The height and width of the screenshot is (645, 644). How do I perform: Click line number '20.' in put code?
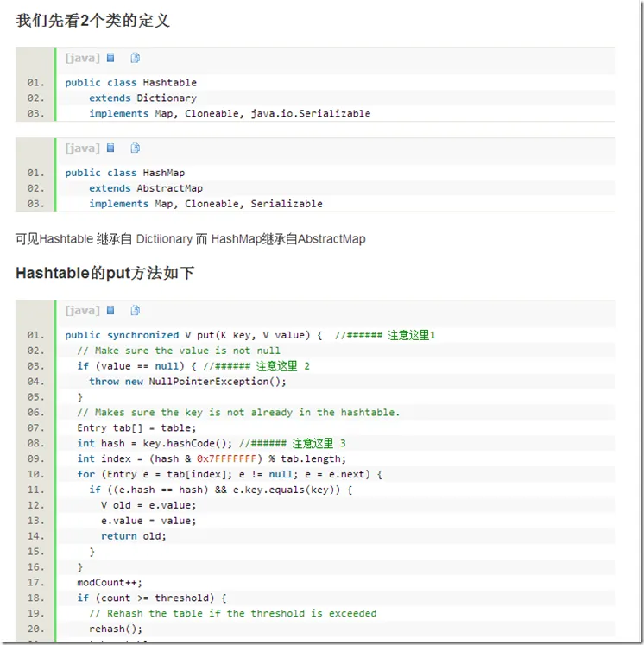35,629
